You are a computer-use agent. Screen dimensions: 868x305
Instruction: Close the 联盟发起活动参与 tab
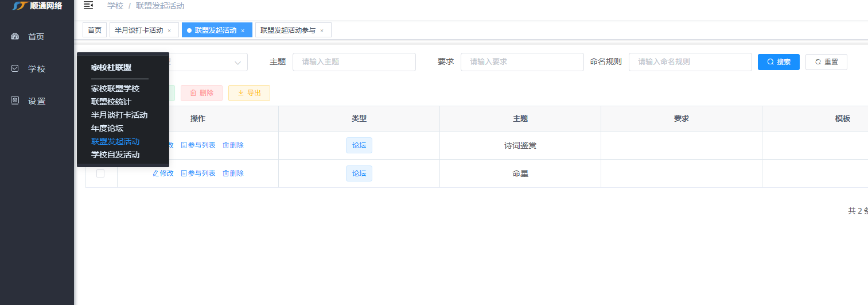pyautogui.click(x=322, y=30)
